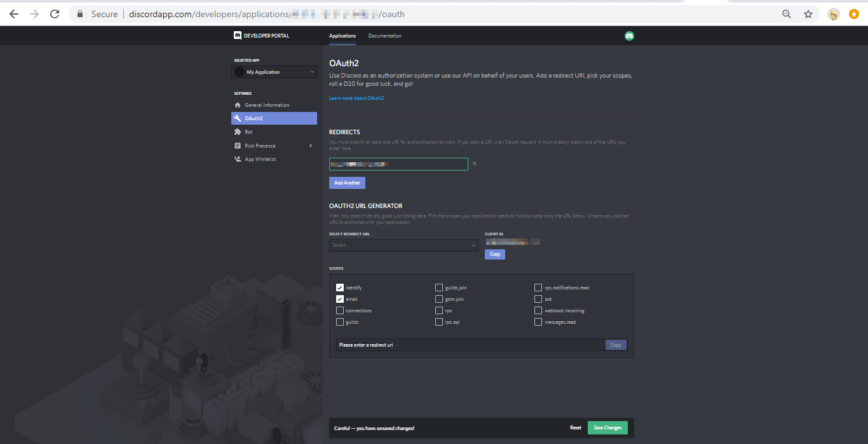Image resolution: width=868 pixels, height=444 pixels.
Task: Click the puzzle-piece Bot icon in settings
Action: click(238, 132)
